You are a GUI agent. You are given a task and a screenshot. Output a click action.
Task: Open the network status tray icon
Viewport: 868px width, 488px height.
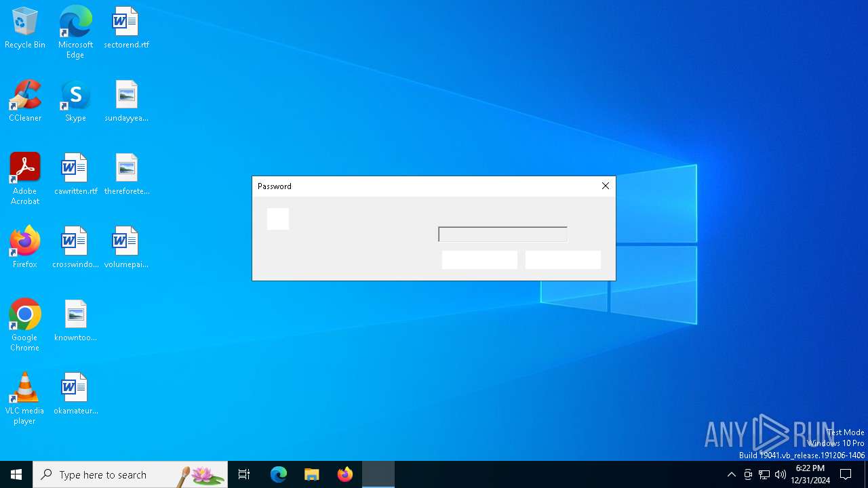(764, 474)
